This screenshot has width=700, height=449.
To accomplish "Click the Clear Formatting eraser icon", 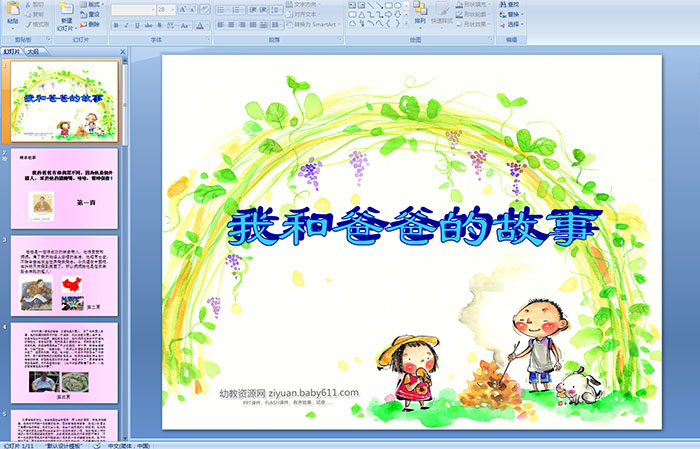I will pos(205,9).
